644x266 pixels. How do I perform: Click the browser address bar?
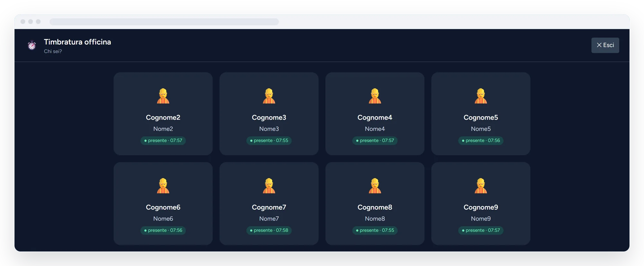pos(164,22)
